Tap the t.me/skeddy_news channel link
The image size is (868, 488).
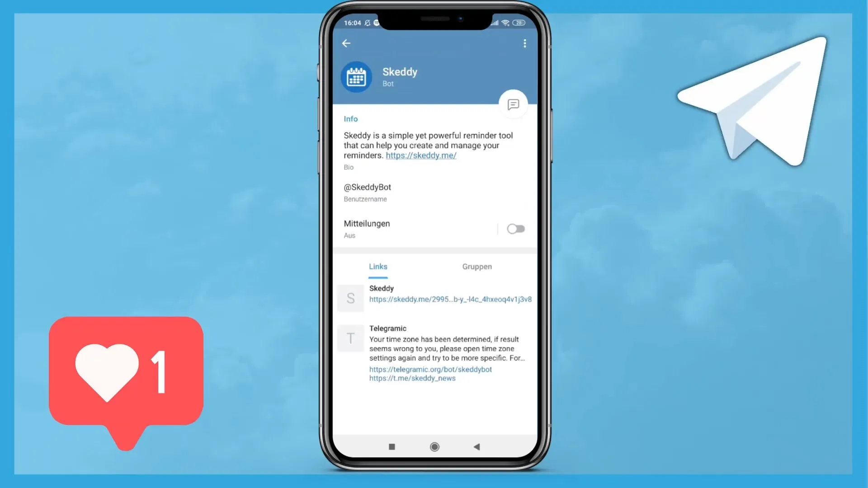412,378
